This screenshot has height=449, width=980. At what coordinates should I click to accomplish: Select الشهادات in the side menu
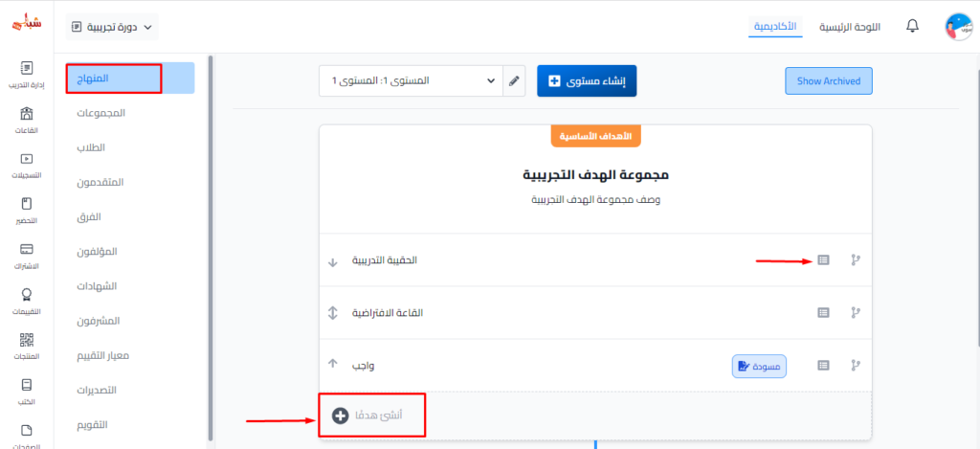[x=97, y=286]
